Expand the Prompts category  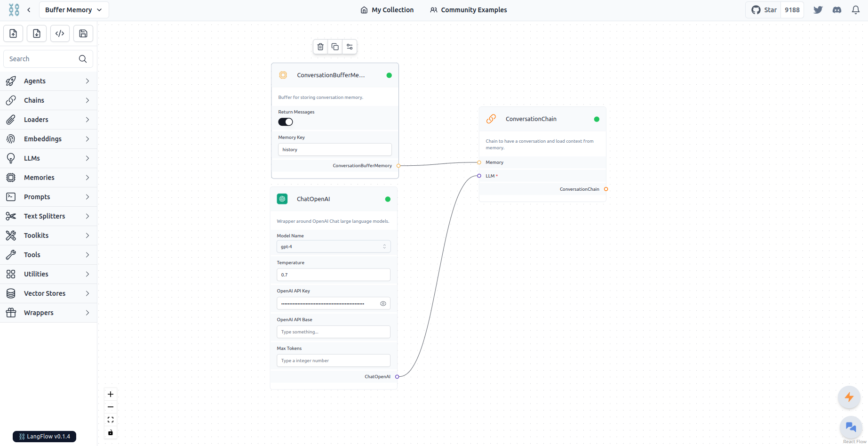point(48,197)
